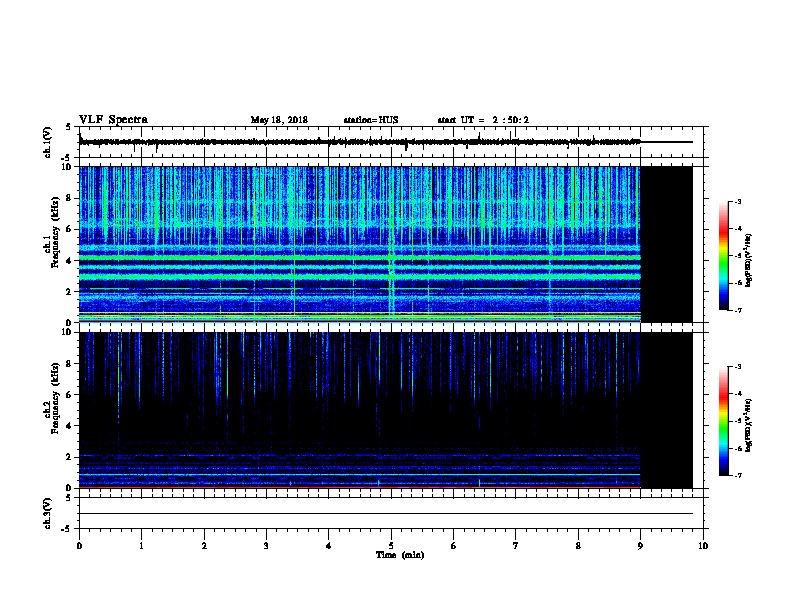This screenshot has width=792, height=612.
Task: Click the color scale bar beside ch.1 spectrogram
Action: (723, 256)
